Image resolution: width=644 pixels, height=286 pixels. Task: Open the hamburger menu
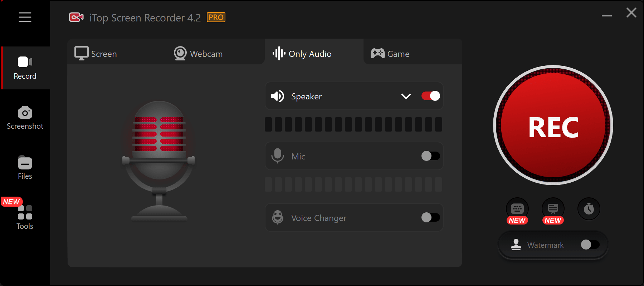pyautogui.click(x=25, y=17)
